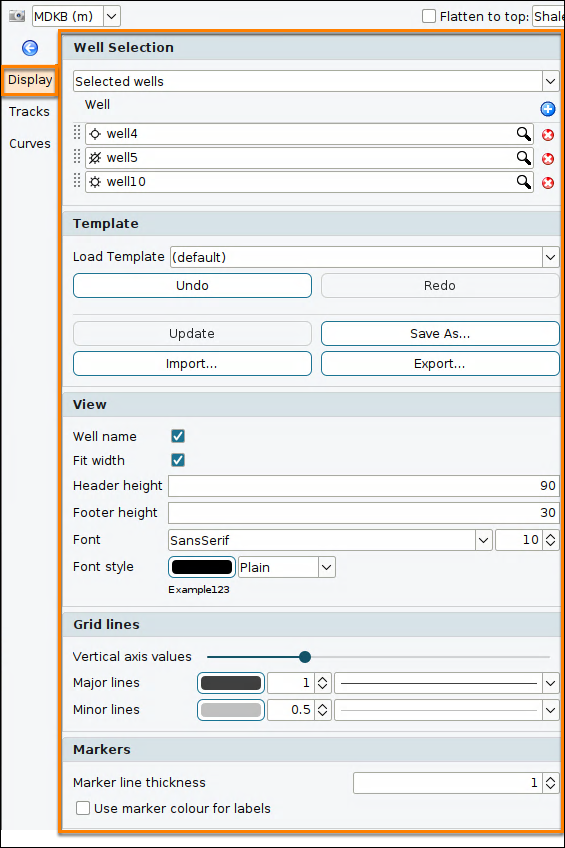565x848 pixels.
Task: Switch to the Tracks tab
Action: 29,111
